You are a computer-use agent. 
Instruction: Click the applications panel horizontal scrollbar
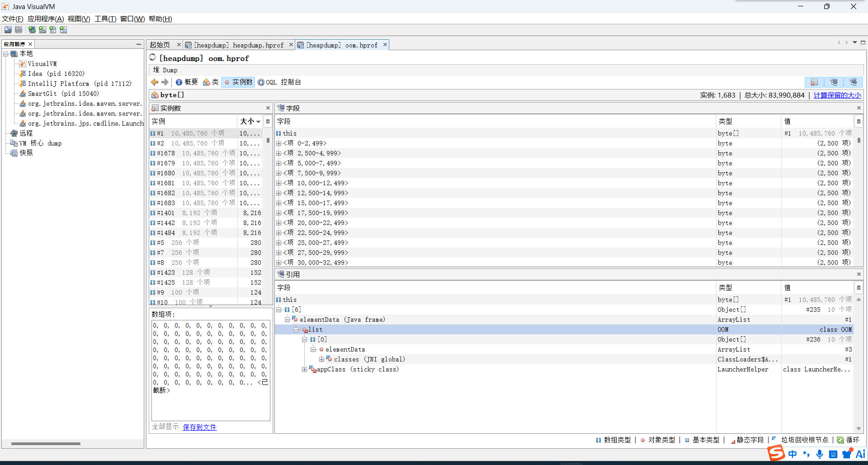point(46,444)
